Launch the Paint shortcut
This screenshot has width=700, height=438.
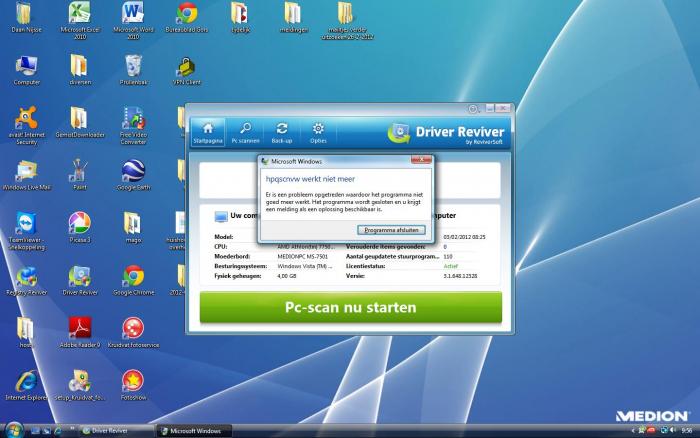(80, 175)
